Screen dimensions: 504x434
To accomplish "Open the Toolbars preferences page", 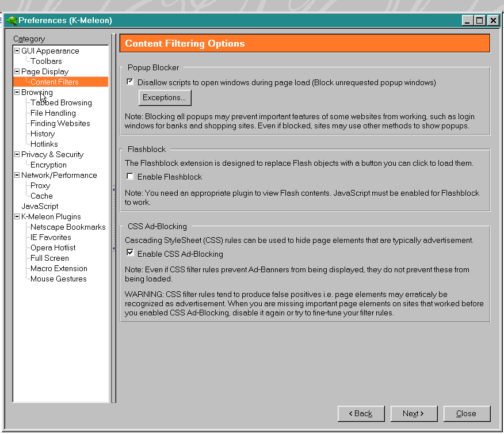I will coord(46,61).
